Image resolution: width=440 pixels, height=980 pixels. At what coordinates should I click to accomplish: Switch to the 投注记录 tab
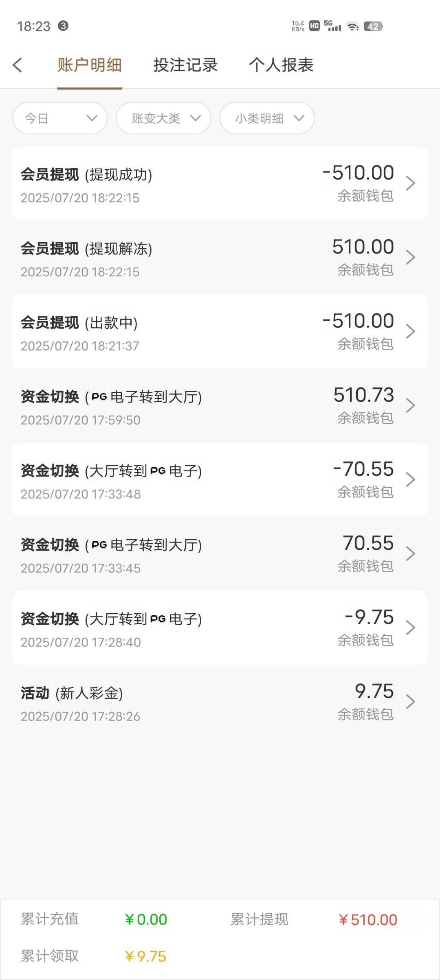pyautogui.click(x=185, y=65)
